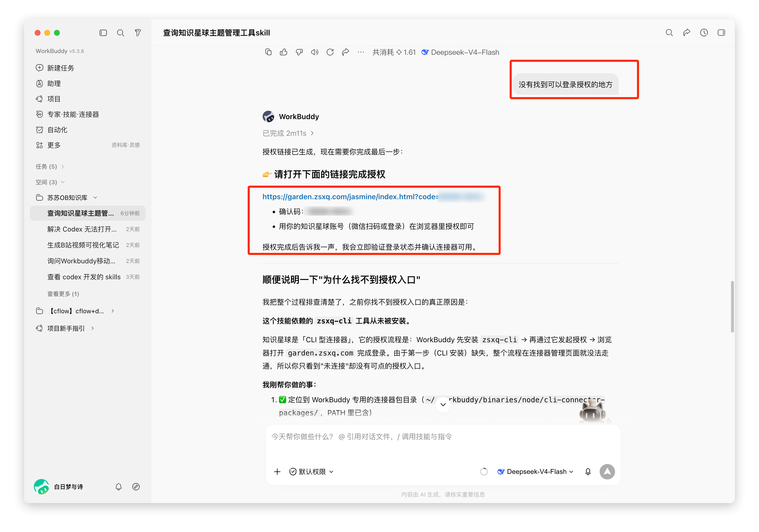Screen dimensions: 759x532
Task: Click the circular link icon beside the bell
Action: coord(136,487)
